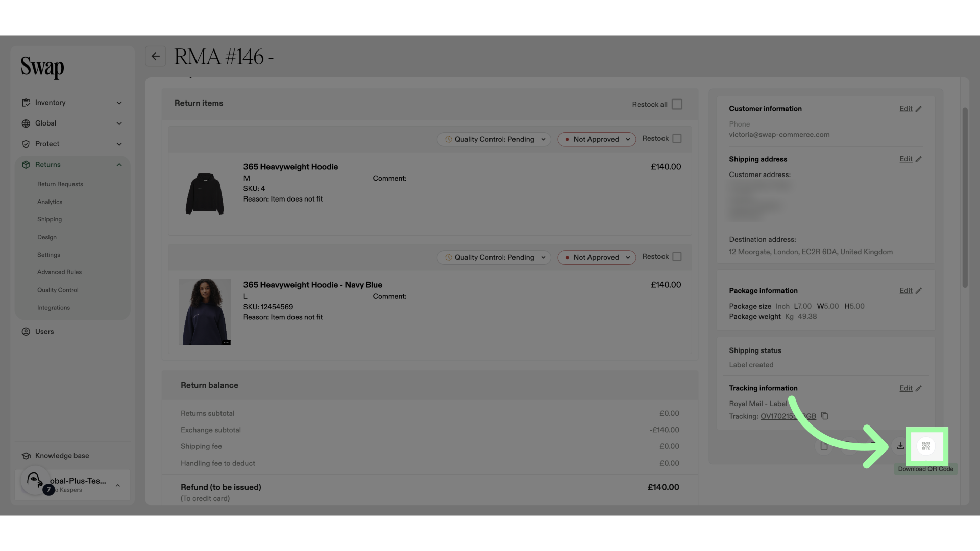Open the tracking number link

pyautogui.click(x=788, y=416)
